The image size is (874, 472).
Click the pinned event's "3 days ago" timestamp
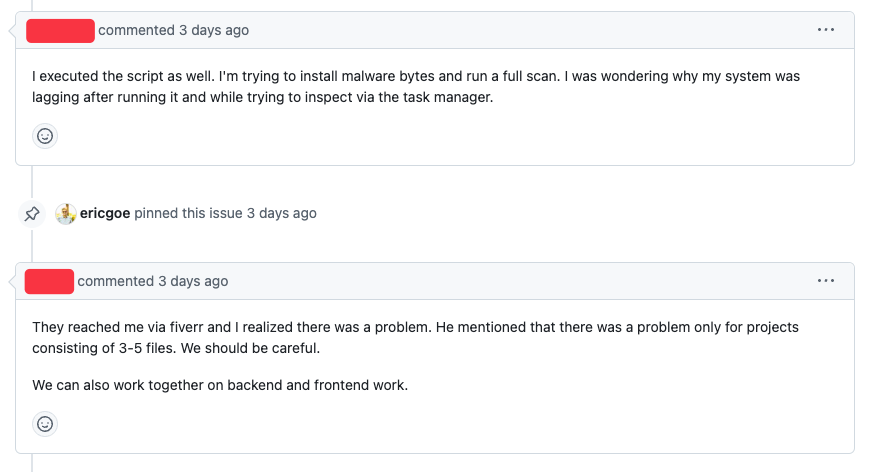point(282,213)
